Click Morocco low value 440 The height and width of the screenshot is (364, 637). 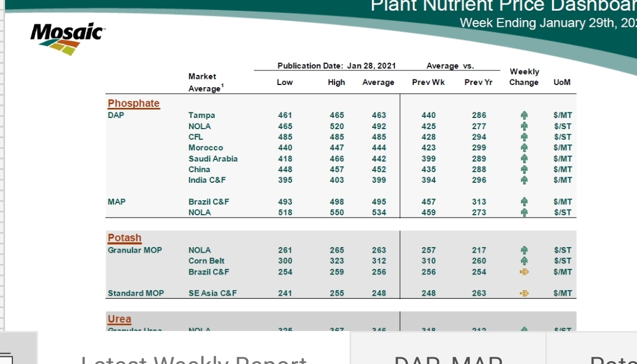pyautogui.click(x=285, y=148)
